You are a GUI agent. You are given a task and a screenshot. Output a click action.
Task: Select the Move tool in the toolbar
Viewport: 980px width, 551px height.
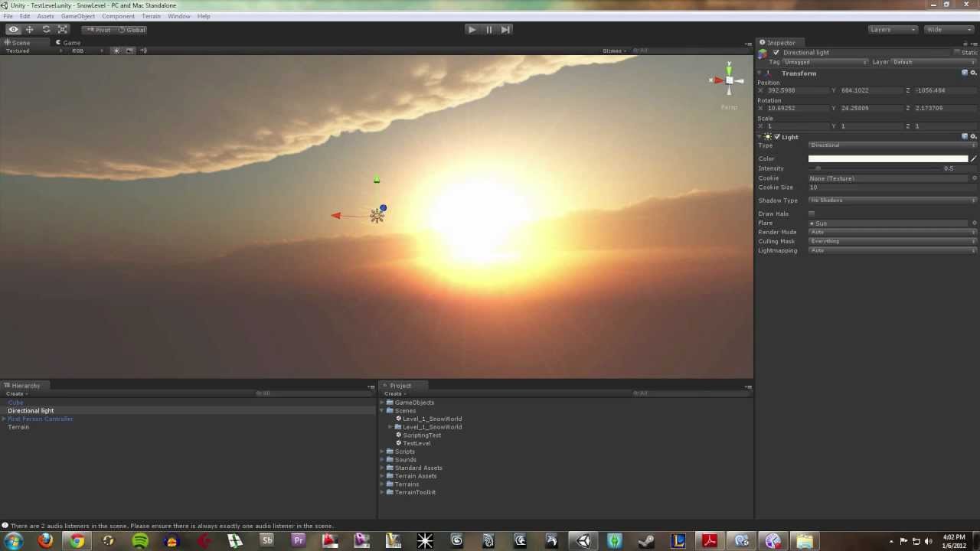[30, 30]
